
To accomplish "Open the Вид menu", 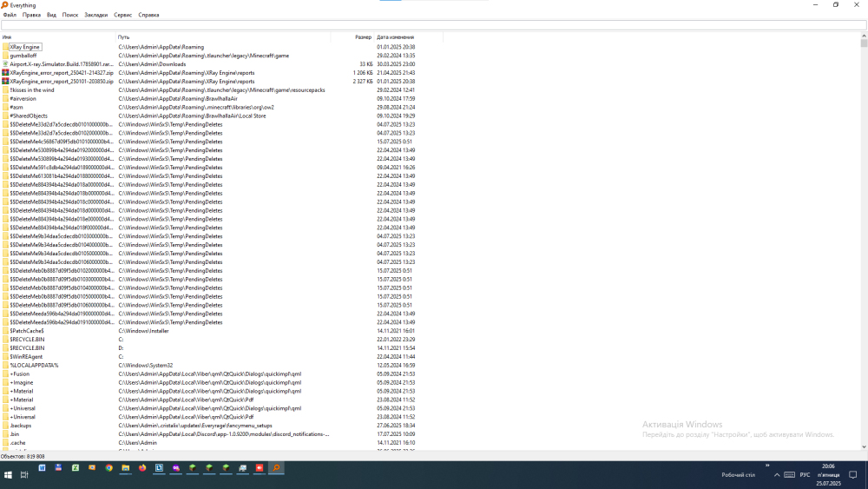I will click(51, 15).
